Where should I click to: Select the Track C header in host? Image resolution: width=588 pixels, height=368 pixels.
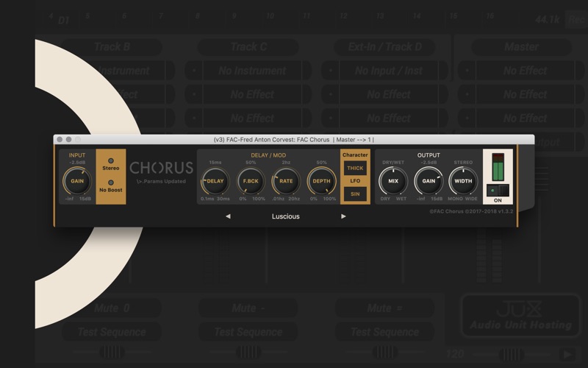pyautogui.click(x=248, y=47)
